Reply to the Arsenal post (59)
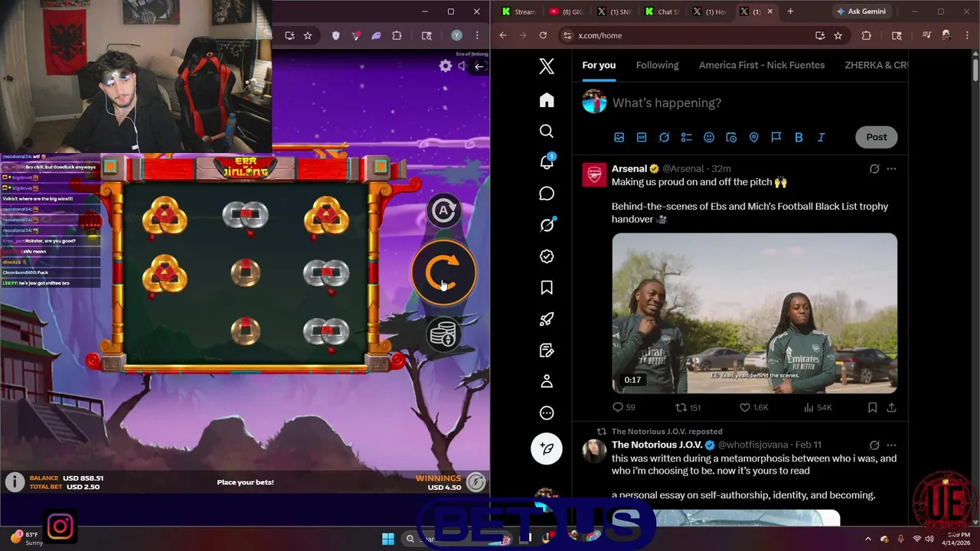980x551 pixels. pos(624,408)
